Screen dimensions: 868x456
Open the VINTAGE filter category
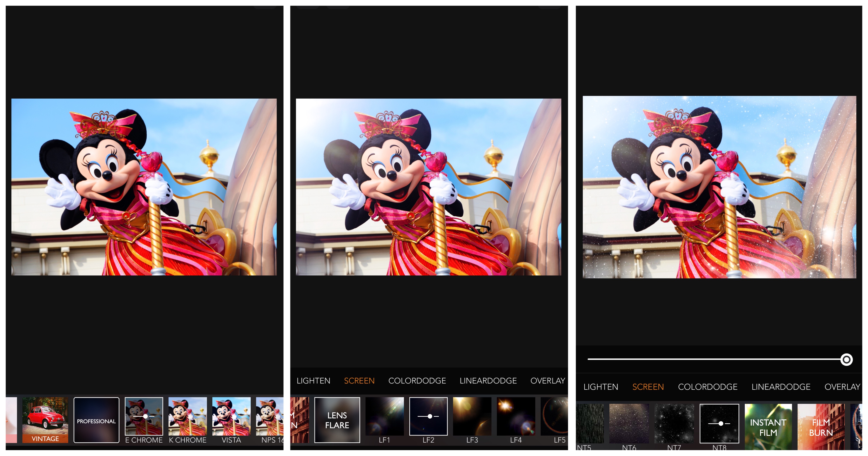pyautogui.click(x=45, y=420)
